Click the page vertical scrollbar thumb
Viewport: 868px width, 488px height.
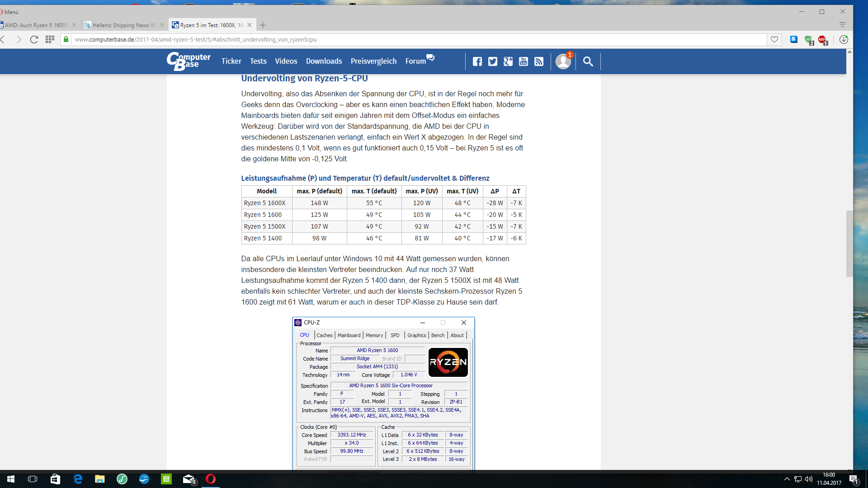(849, 244)
